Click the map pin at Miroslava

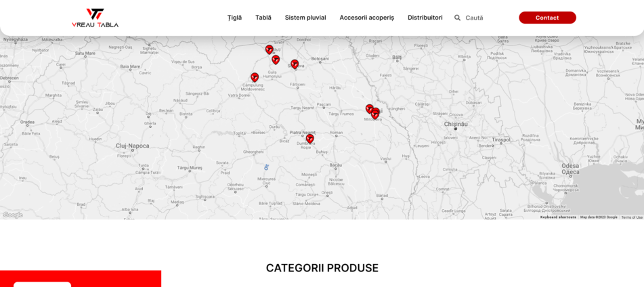point(375,114)
